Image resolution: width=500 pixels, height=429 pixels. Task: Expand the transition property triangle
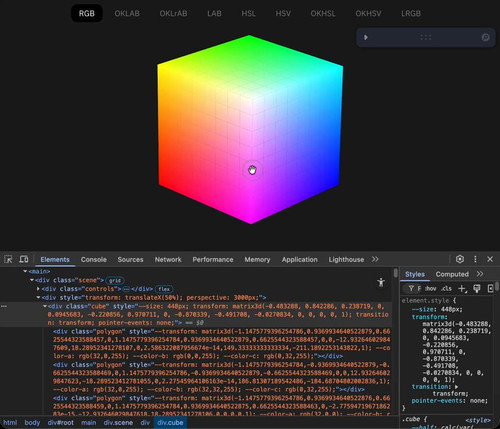(457, 387)
